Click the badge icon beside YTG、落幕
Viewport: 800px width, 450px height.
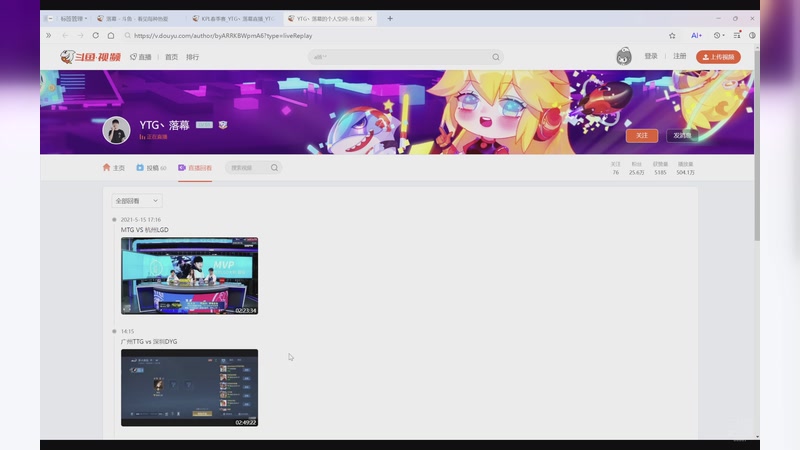223,124
